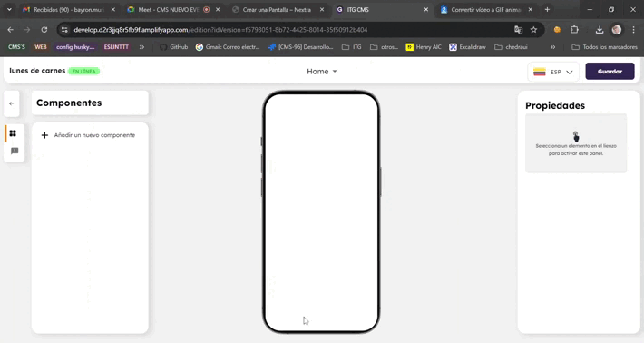Viewport: 644px width, 343px height.
Task: Close the Crear una Pantalla tab
Action: [x=322, y=9]
